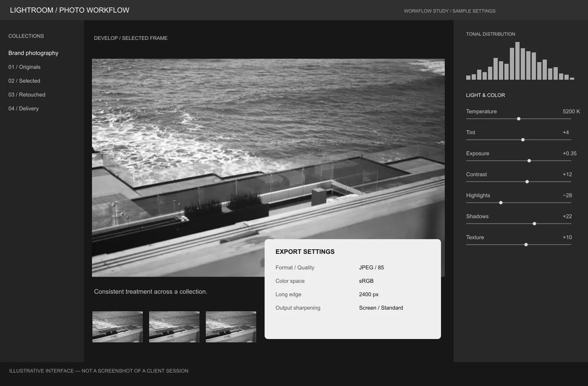Click the Contrast slider handle
Image resolution: width=588 pixels, height=386 pixels.
pyautogui.click(x=527, y=182)
